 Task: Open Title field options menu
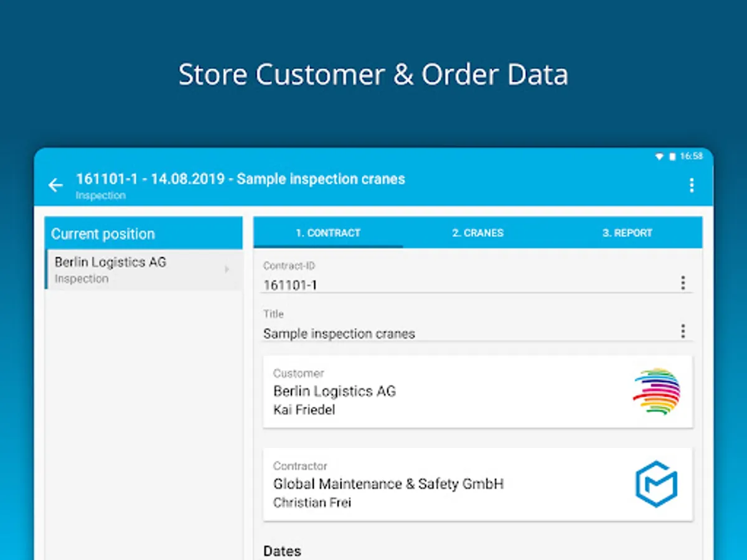coord(683,331)
